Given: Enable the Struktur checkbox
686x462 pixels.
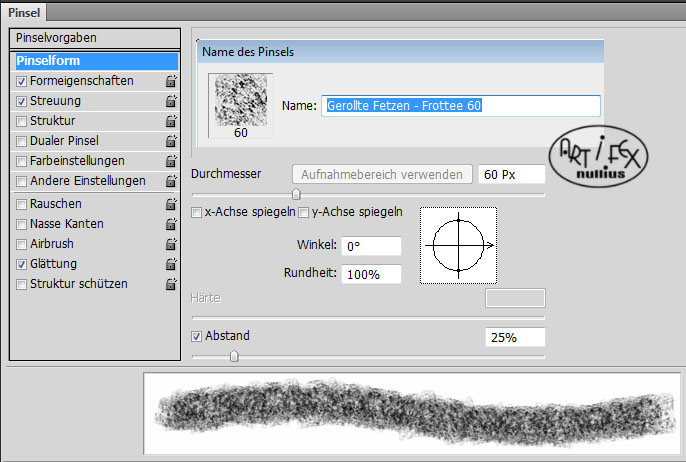Looking at the screenshot, I should (21, 121).
